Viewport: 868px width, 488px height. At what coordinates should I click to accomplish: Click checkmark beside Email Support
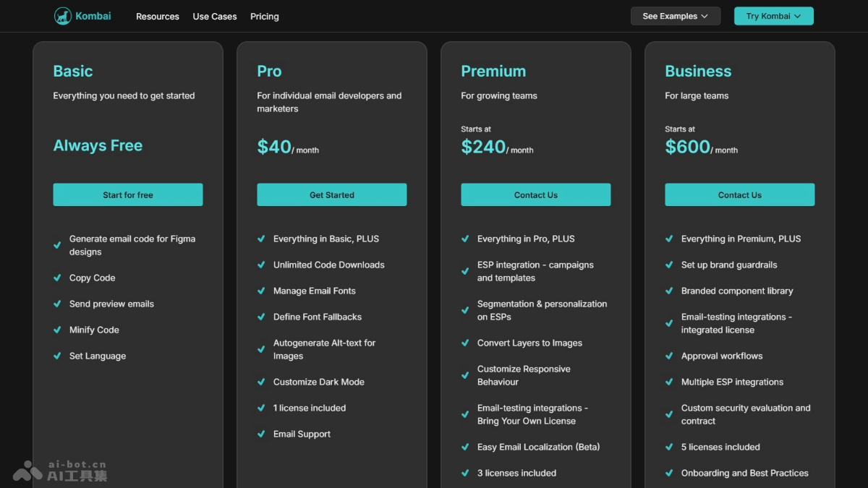tap(261, 434)
